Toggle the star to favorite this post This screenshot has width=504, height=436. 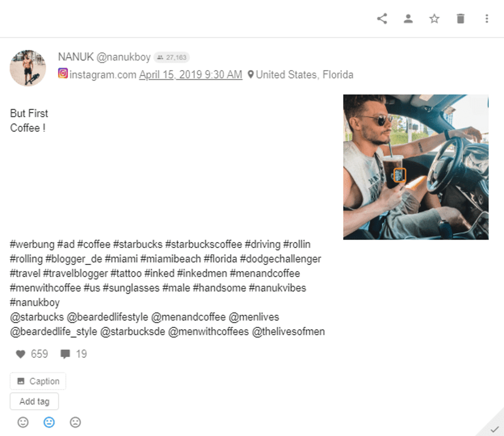[434, 19]
